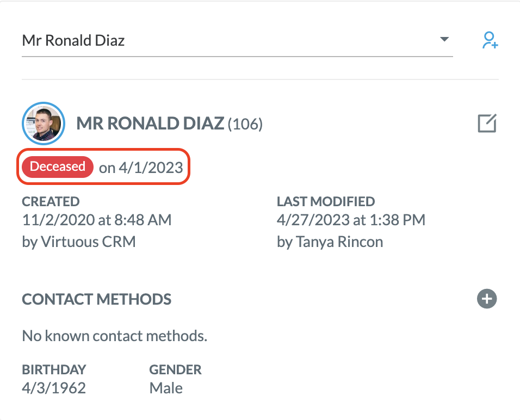Open the individual selector field Mr Ronald Diaz
The image size is (520, 420).
[237, 40]
